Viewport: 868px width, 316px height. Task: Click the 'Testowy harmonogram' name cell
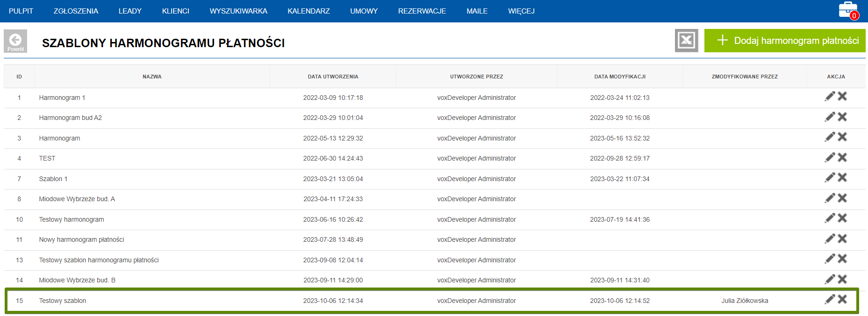72,219
